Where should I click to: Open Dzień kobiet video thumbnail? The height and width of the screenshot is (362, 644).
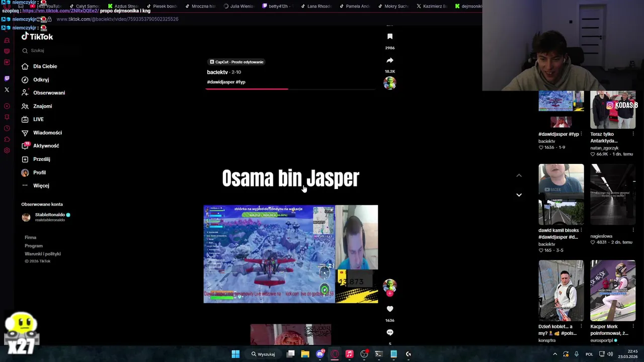[561, 291]
